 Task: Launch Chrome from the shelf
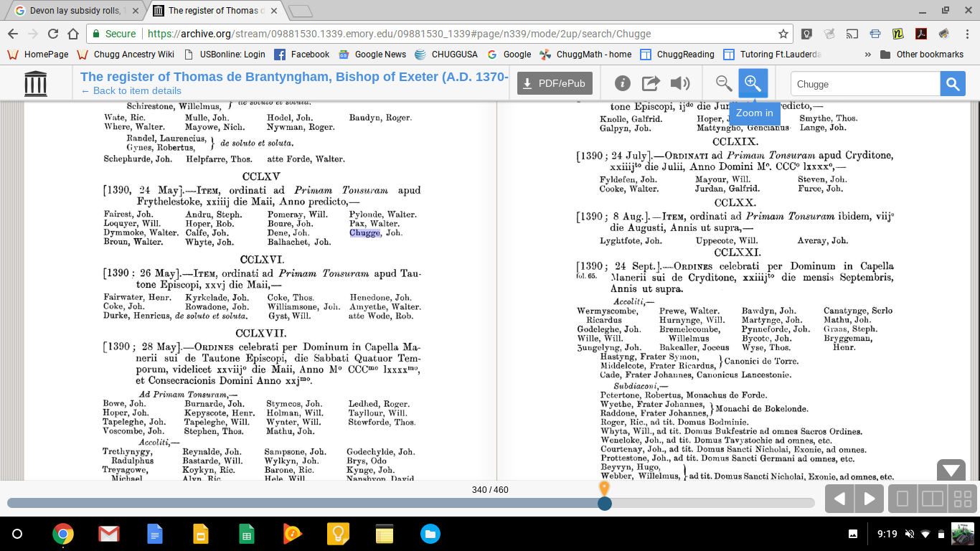pos(63,534)
